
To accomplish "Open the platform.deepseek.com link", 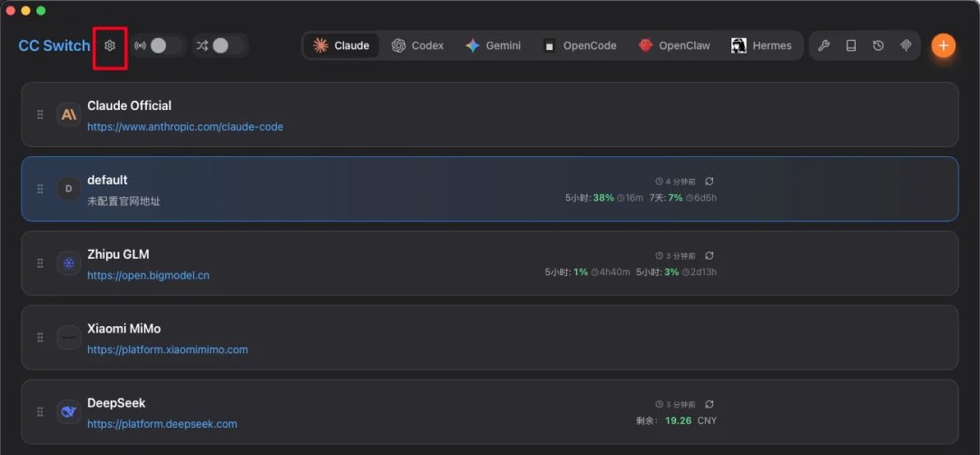I will coord(162,424).
